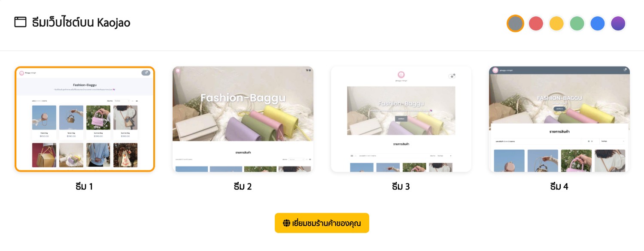This screenshot has height=251, width=644.
Task: Click the ธีมเว็บไซต์บน Kaojao heading text
Action: point(81,22)
